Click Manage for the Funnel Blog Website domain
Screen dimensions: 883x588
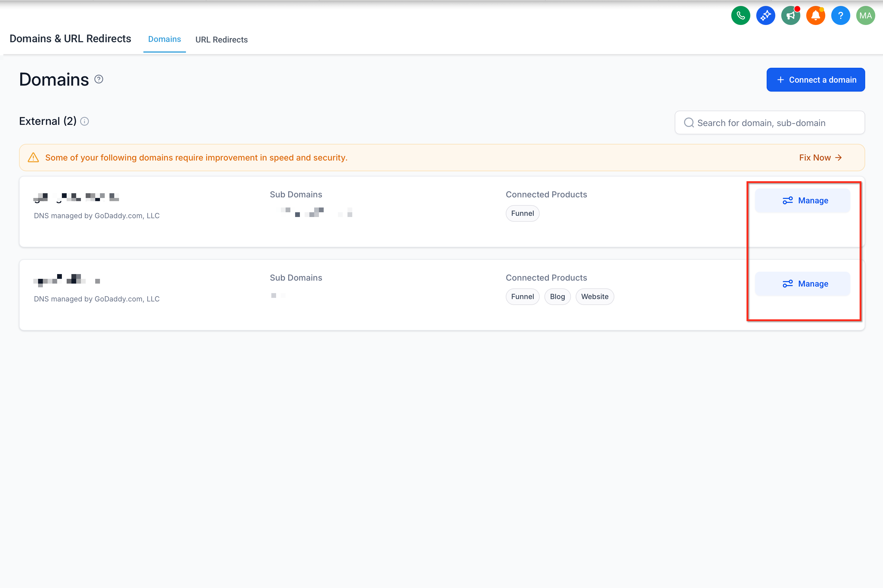[x=802, y=284]
